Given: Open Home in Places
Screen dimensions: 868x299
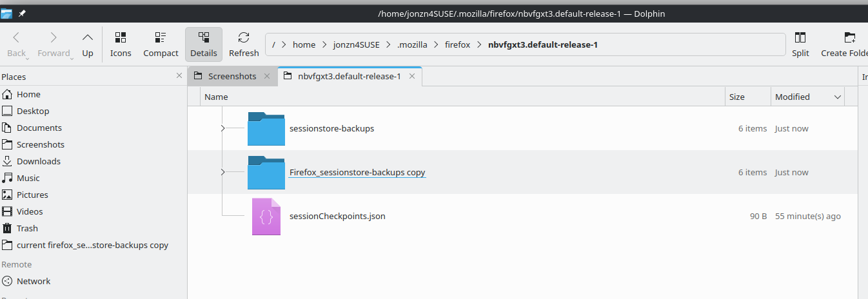Looking at the screenshot, I should (x=94, y=94).
